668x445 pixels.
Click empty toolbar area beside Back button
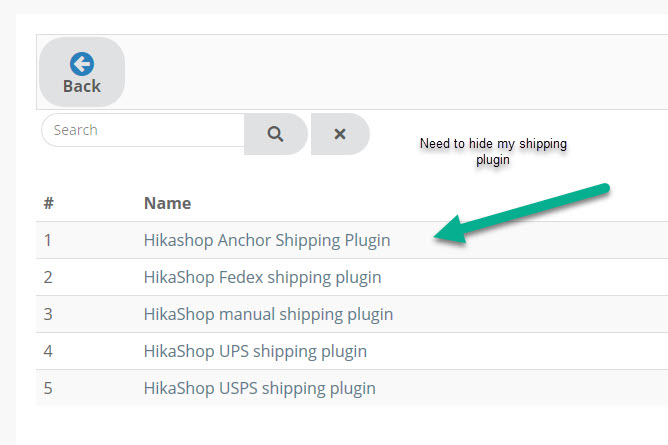[400, 72]
